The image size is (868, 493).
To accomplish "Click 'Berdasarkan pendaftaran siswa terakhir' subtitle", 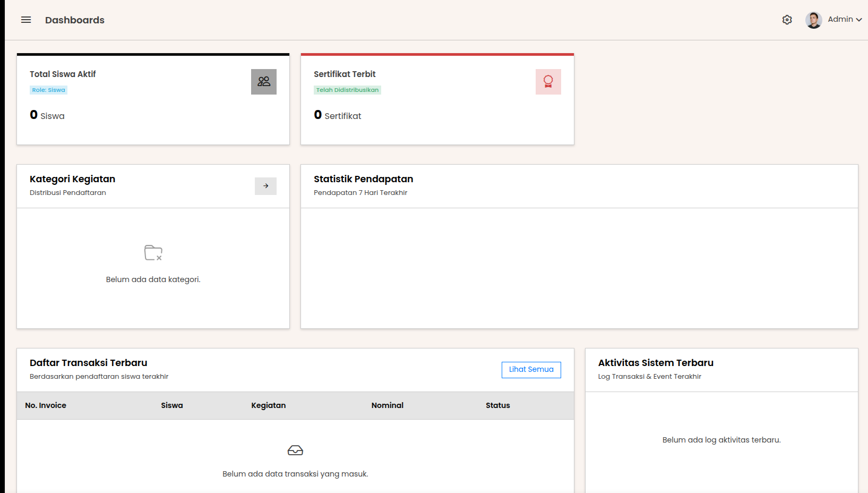I will [99, 377].
